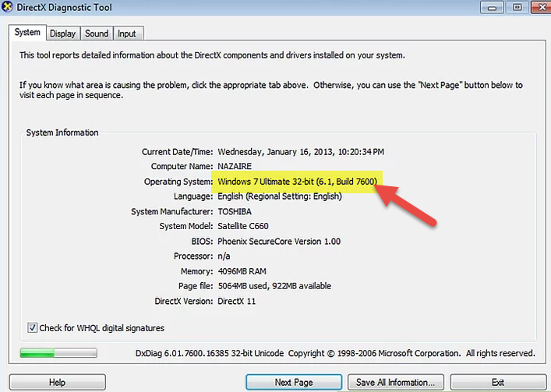Click the Exit button

pyautogui.click(x=498, y=382)
